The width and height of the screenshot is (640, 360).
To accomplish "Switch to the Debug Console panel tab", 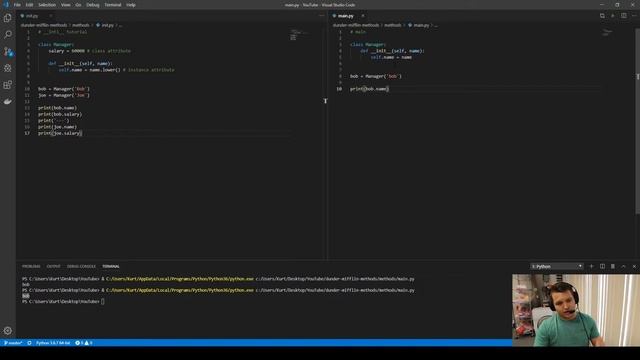I will coord(81,266).
